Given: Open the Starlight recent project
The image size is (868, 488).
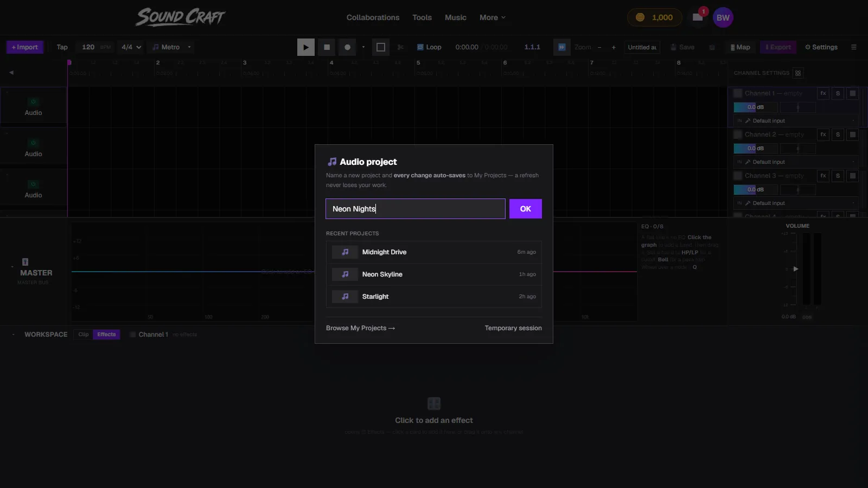Looking at the screenshot, I should tap(433, 297).
